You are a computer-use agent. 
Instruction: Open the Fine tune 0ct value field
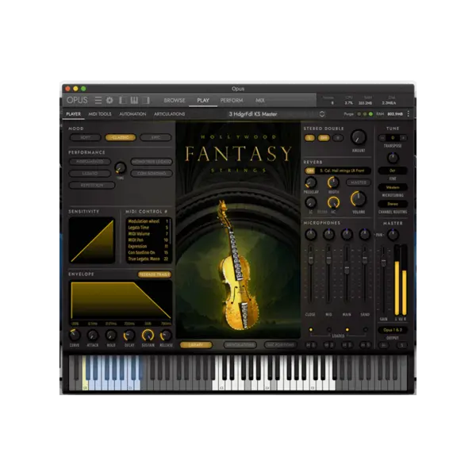(x=393, y=171)
